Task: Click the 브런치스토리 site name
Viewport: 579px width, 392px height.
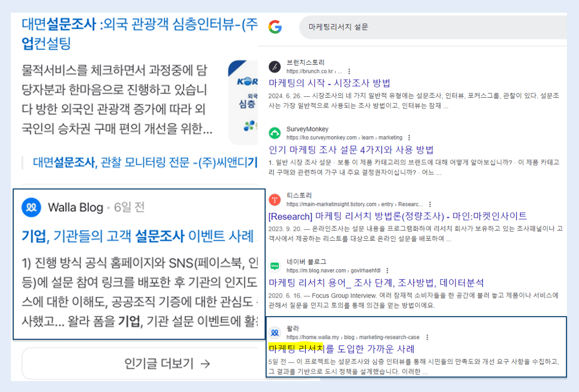Action: 305,62
